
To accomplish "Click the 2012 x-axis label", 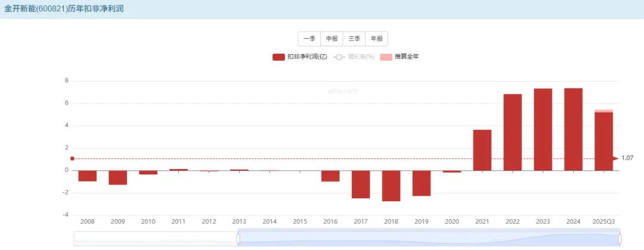I will click(x=209, y=221).
